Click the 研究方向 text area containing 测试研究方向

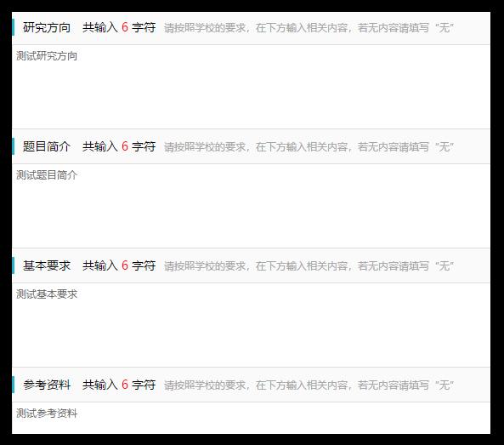click(x=251, y=87)
